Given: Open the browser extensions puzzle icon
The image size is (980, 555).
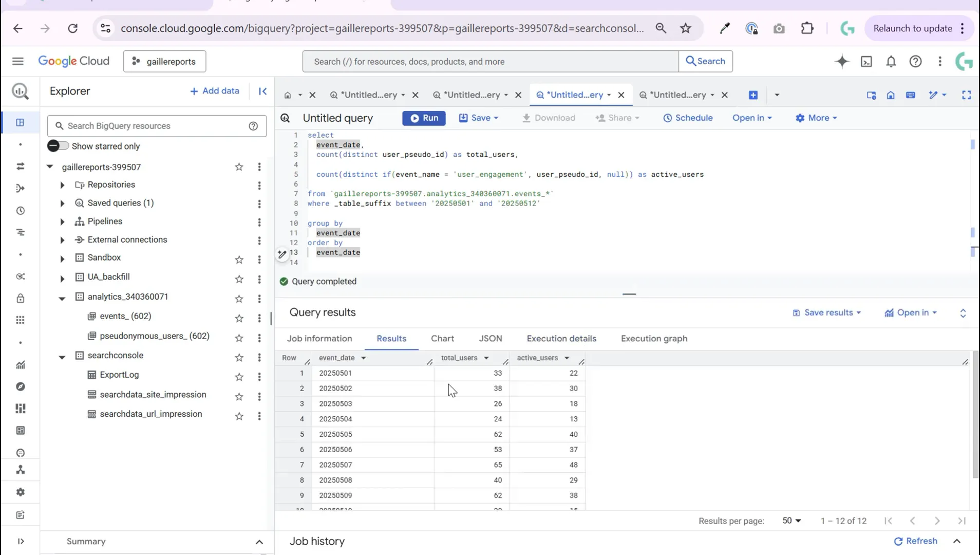Looking at the screenshot, I should [x=807, y=28].
